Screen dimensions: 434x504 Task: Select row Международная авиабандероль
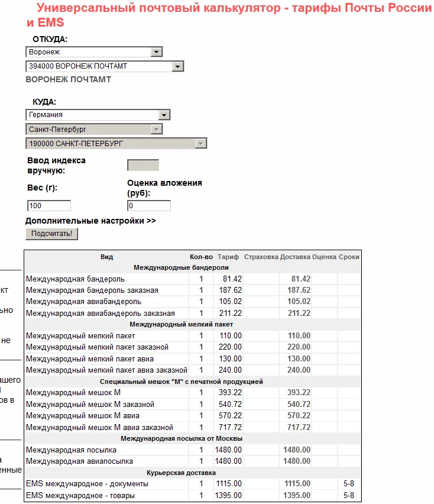(x=193, y=302)
